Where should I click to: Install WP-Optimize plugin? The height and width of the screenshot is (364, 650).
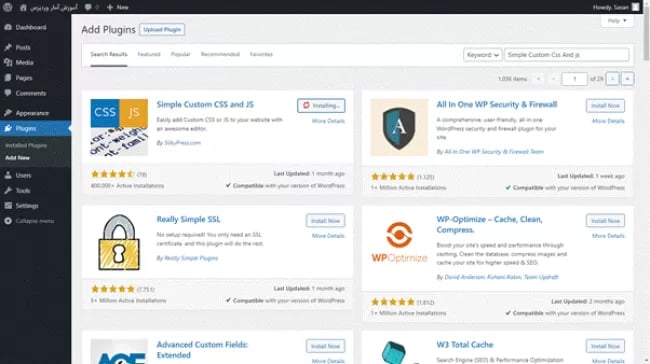coord(605,221)
